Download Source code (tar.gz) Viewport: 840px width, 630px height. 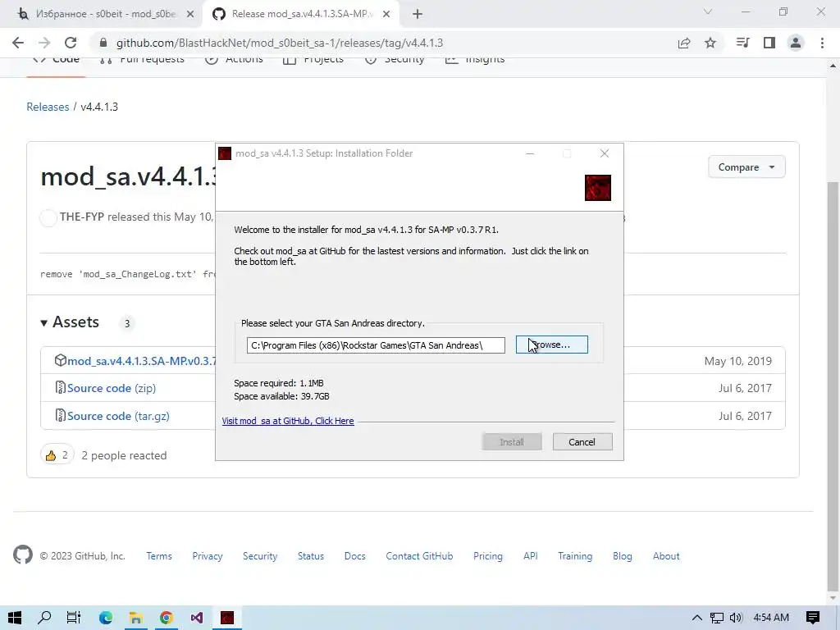coord(118,416)
